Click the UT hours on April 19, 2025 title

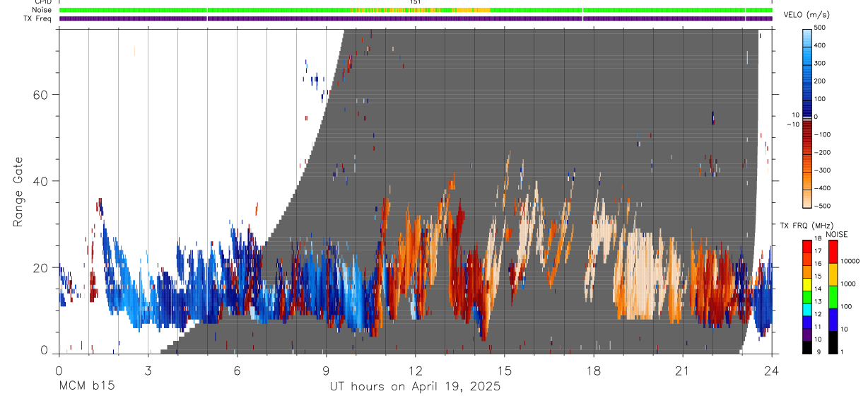click(x=415, y=387)
